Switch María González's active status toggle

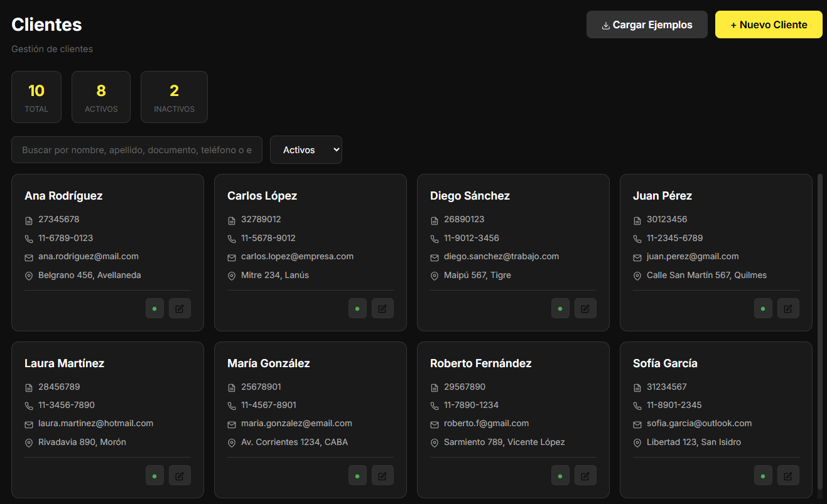click(x=357, y=476)
